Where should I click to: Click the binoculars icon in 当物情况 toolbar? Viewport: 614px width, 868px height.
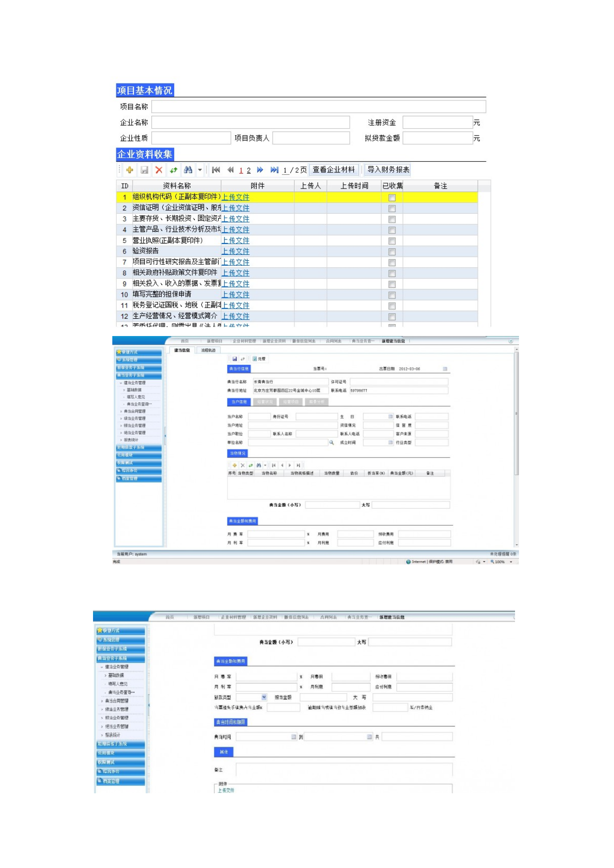258,465
